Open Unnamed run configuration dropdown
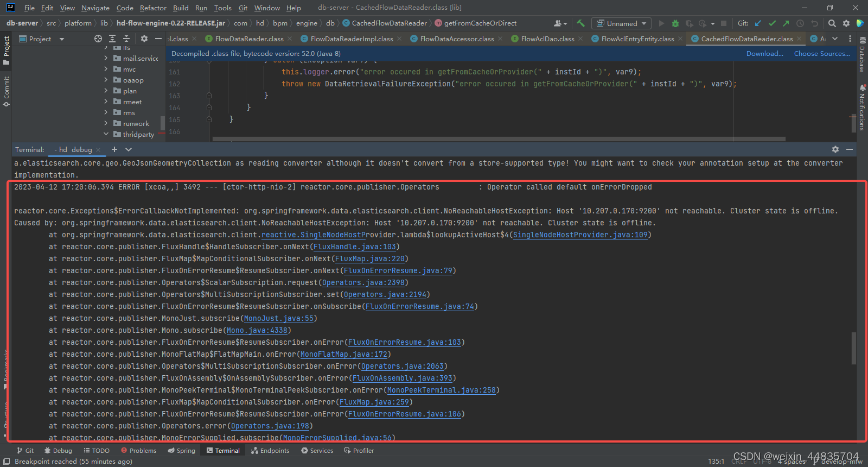The height and width of the screenshot is (467, 868). (x=622, y=23)
